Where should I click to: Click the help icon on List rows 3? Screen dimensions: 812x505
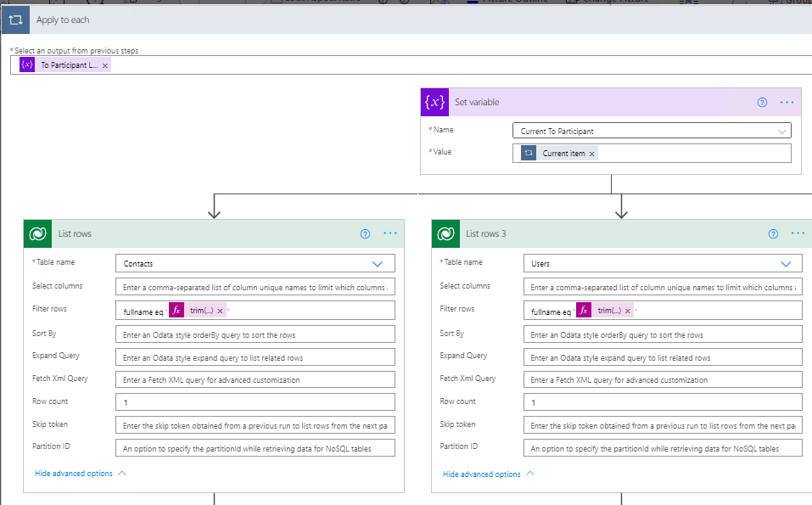(x=773, y=233)
